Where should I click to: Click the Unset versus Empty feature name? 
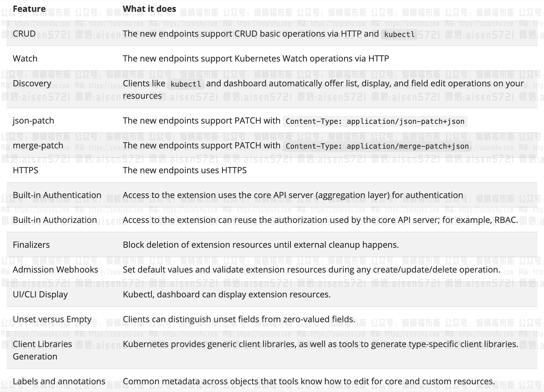52,319
